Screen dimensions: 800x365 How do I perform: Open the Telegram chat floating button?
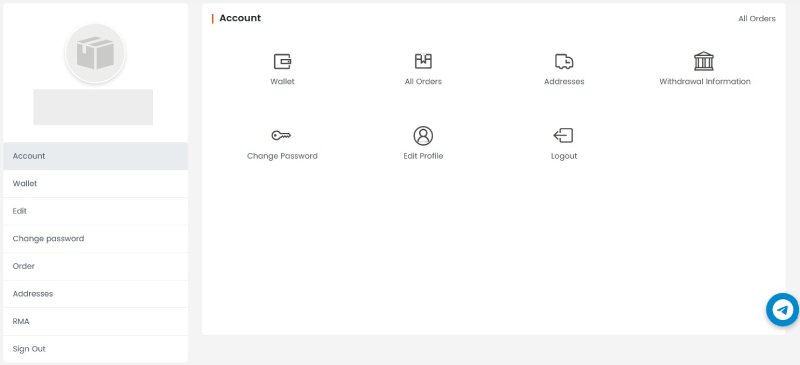[x=782, y=309]
